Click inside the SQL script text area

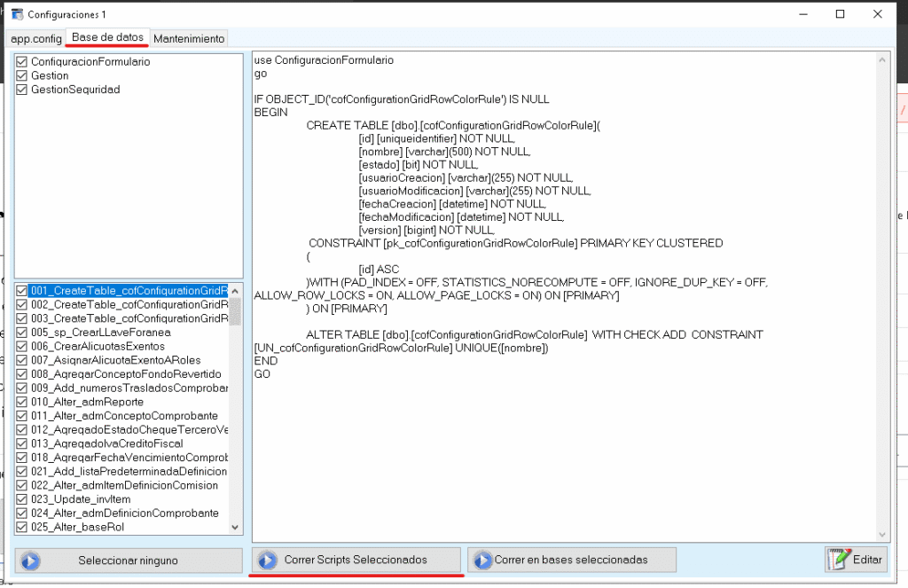pos(567,443)
